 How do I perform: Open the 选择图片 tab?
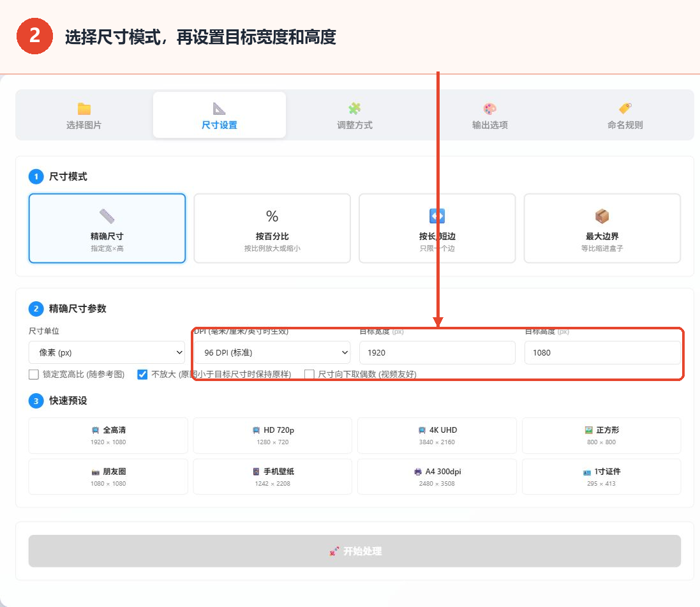(x=84, y=116)
